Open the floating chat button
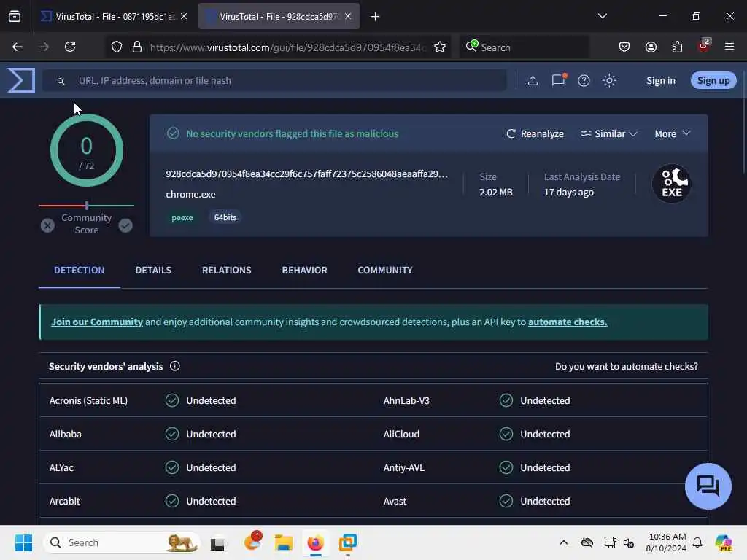This screenshot has height=560, width=747. (x=708, y=486)
